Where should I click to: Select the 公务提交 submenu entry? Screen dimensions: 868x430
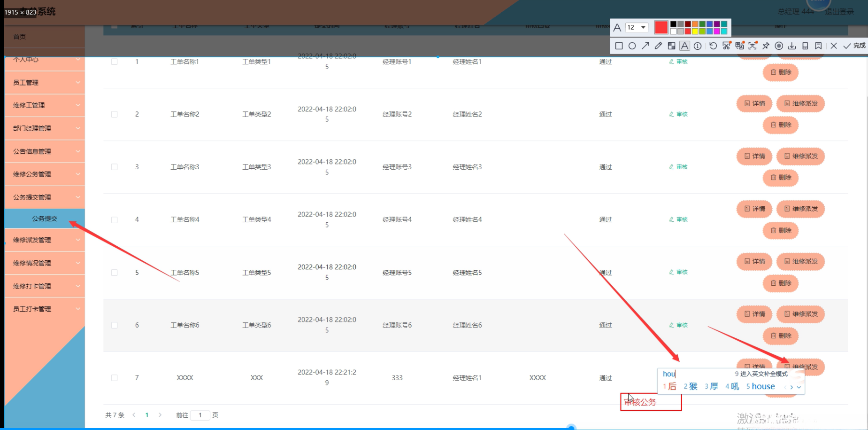pyautogui.click(x=45, y=219)
